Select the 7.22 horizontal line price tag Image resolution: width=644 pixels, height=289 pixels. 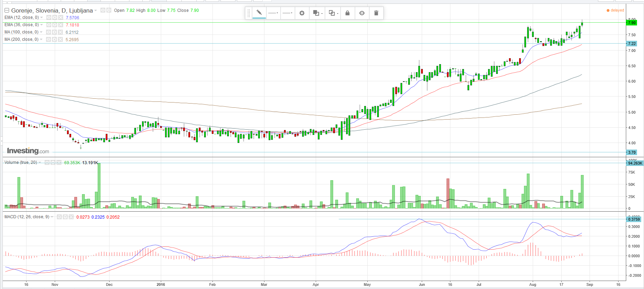[x=632, y=44]
